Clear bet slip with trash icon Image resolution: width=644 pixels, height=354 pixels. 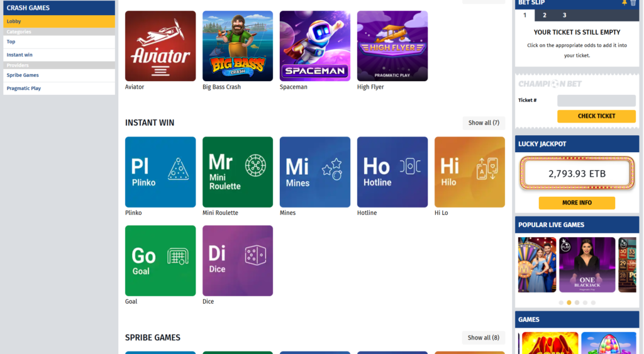[633, 3]
